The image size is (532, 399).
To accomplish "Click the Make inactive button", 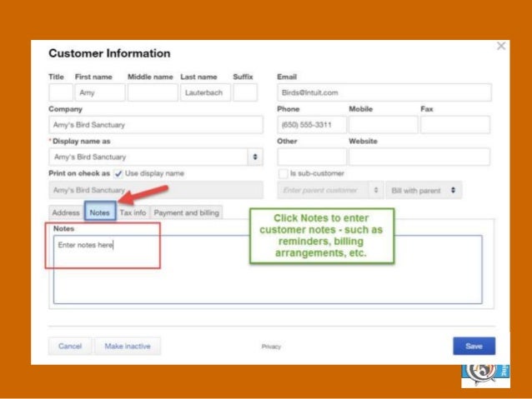I will [128, 347].
